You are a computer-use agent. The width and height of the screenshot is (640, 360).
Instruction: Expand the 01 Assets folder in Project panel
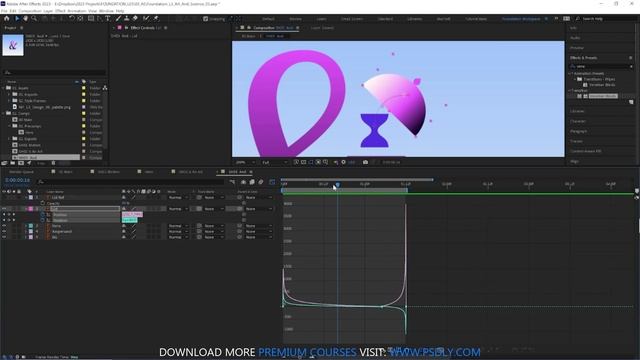(x=4, y=88)
